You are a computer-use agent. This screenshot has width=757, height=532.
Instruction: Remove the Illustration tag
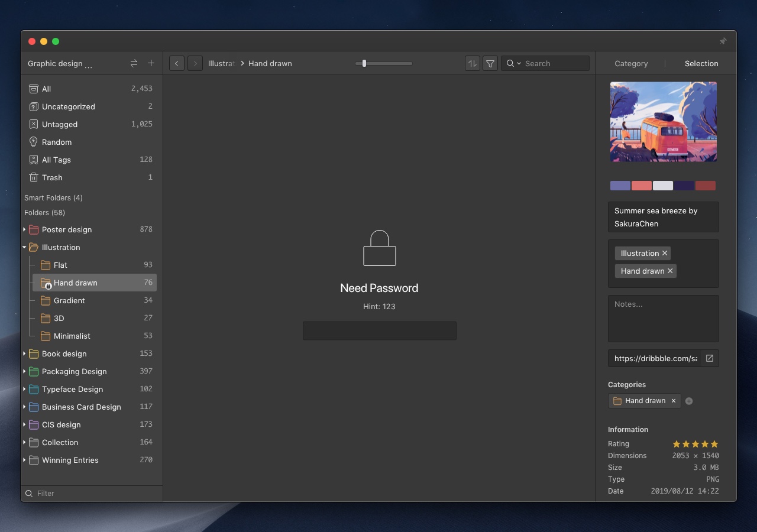click(665, 253)
